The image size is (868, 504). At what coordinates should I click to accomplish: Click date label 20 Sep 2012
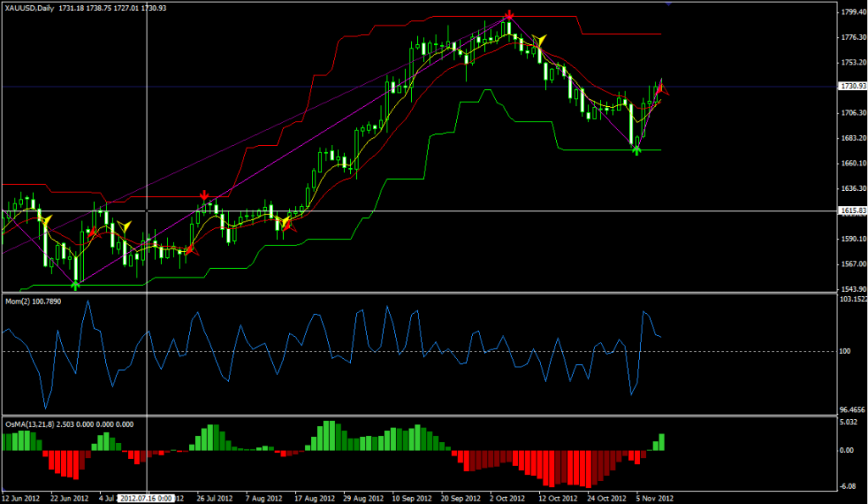460,498
